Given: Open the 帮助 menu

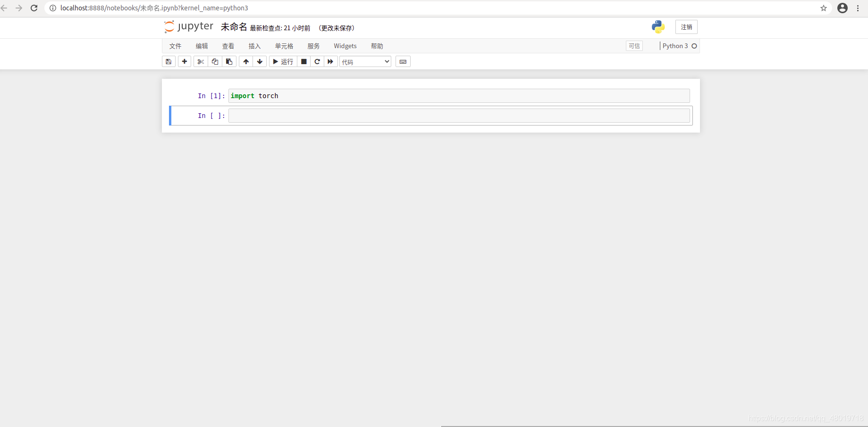Looking at the screenshot, I should coord(377,46).
